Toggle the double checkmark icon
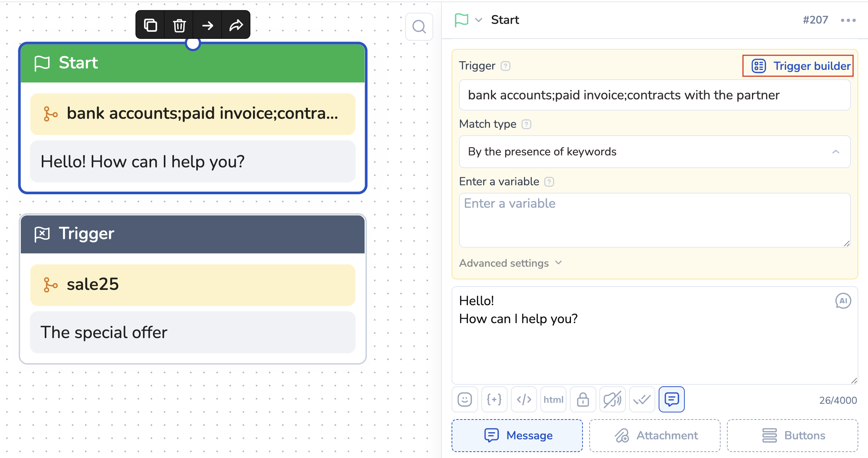 pyautogui.click(x=642, y=399)
